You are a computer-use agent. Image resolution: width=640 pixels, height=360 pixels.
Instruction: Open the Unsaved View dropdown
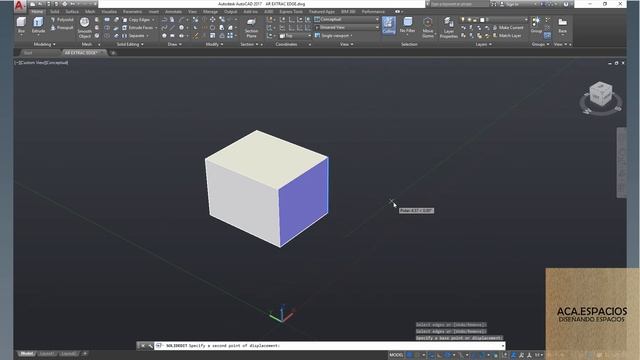point(347,27)
